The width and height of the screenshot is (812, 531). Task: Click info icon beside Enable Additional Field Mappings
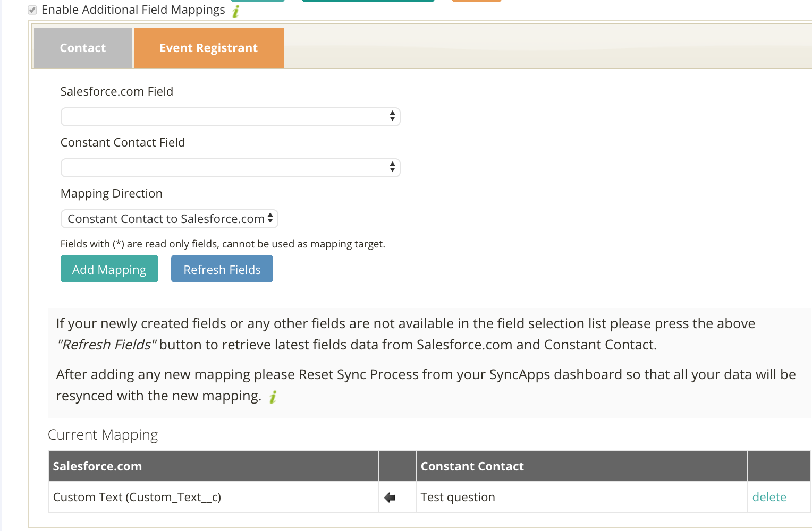(x=236, y=11)
